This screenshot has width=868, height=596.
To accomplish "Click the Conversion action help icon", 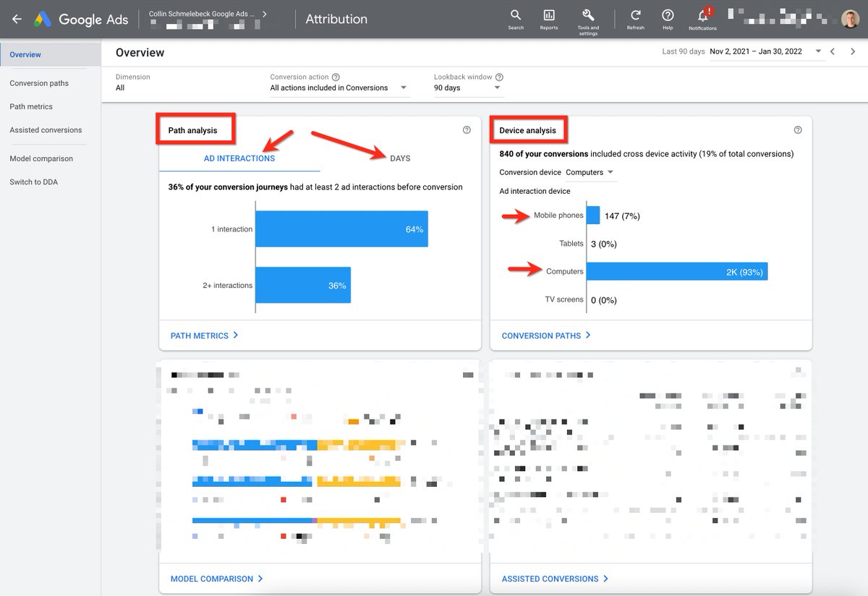I will (x=336, y=77).
